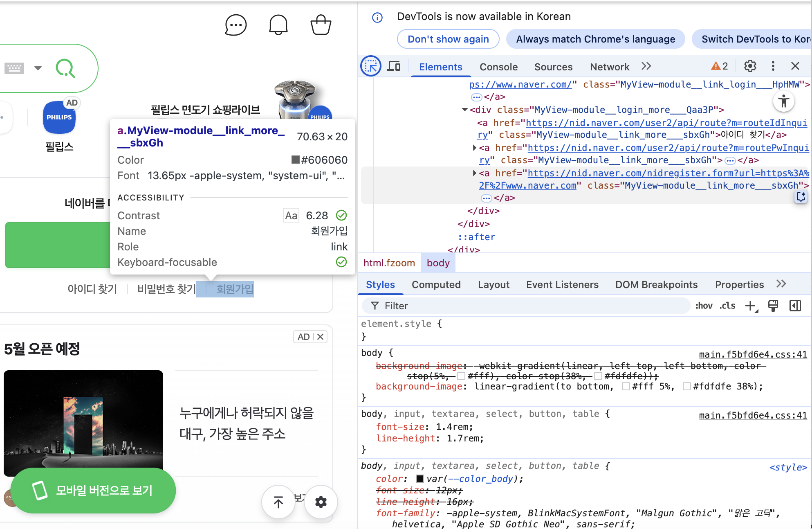Click the #fdfdfe color swatch in linear-gradient
This screenshot has width=812, height=529.
tap(687, 386)
